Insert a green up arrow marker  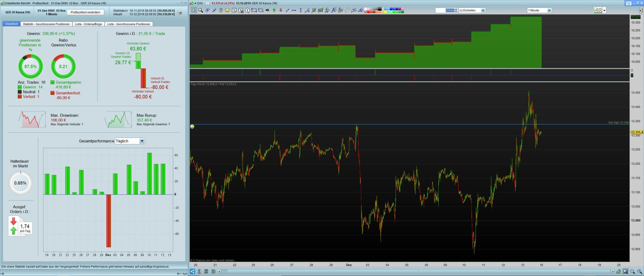click(x=274, y=10)
